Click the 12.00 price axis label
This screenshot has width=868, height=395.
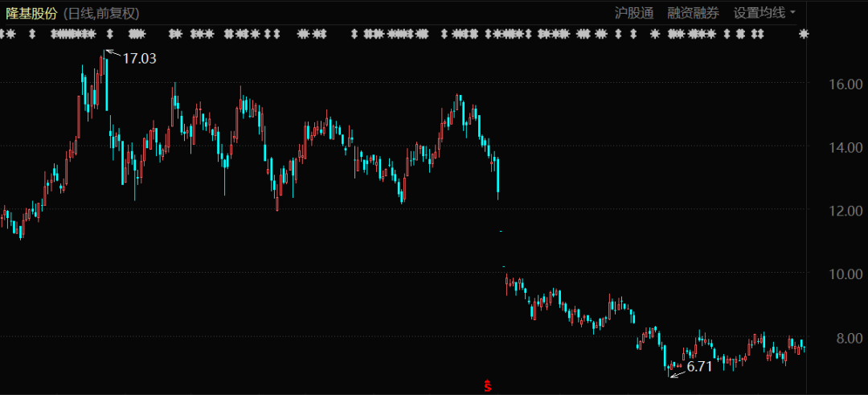pyautogui.click(x=840, y=211)
